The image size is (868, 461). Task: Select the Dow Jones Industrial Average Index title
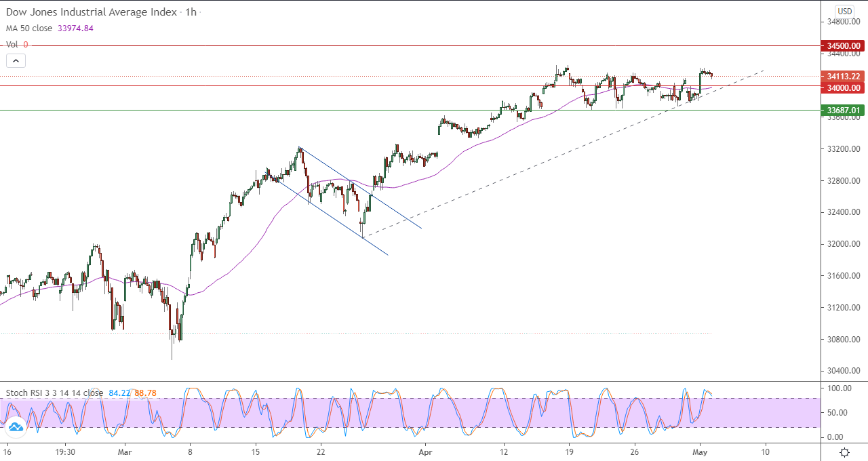[x=92, y=12]
